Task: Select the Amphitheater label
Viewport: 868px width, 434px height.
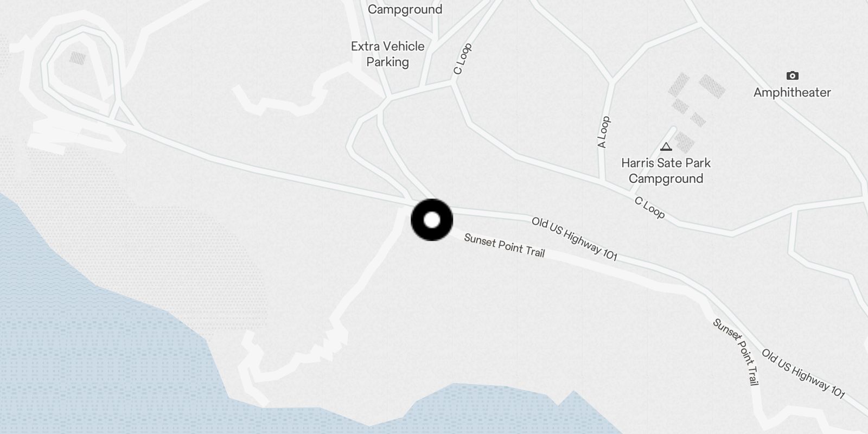Action: click(792, 92)
